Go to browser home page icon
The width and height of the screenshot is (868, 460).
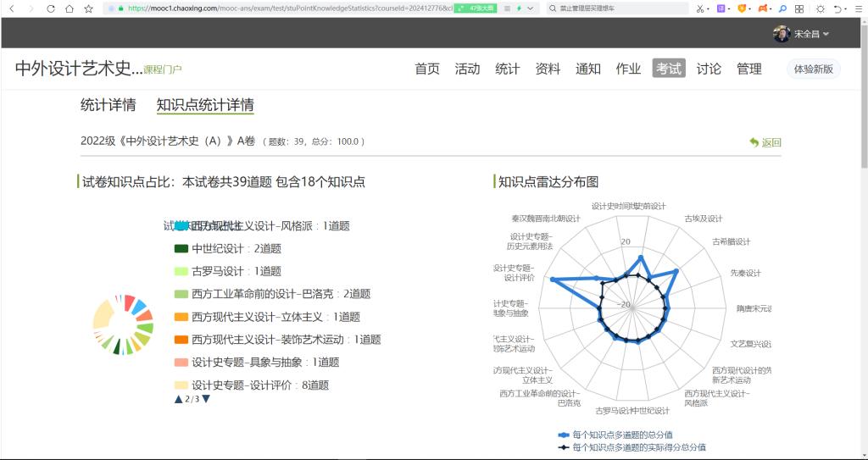pyautogui.click(x=70, y=8)
